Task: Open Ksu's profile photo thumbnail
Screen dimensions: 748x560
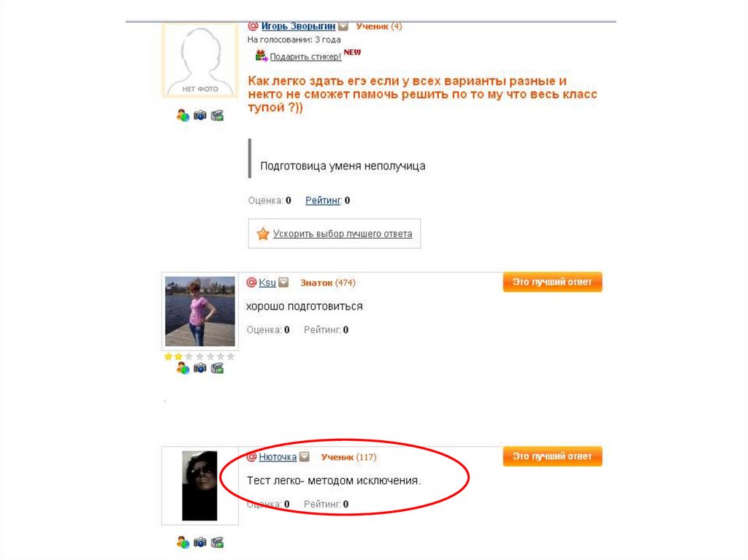Action: point(200,311)
